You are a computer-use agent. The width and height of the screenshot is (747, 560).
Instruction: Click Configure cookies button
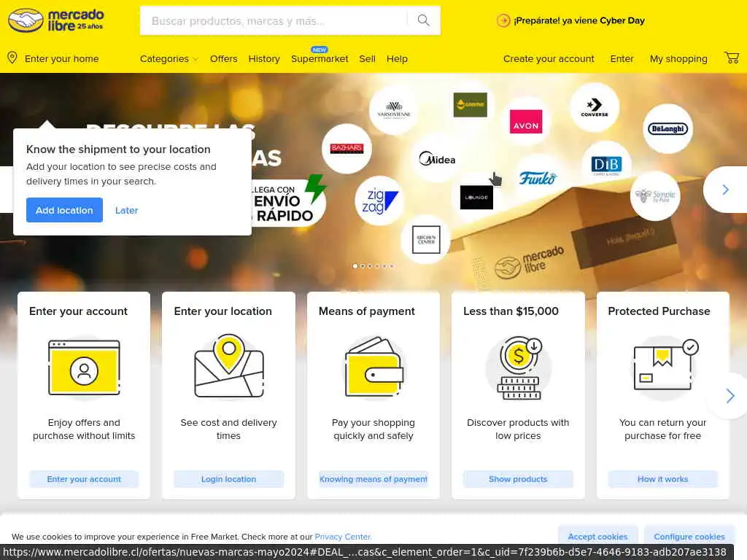(689, 537)
